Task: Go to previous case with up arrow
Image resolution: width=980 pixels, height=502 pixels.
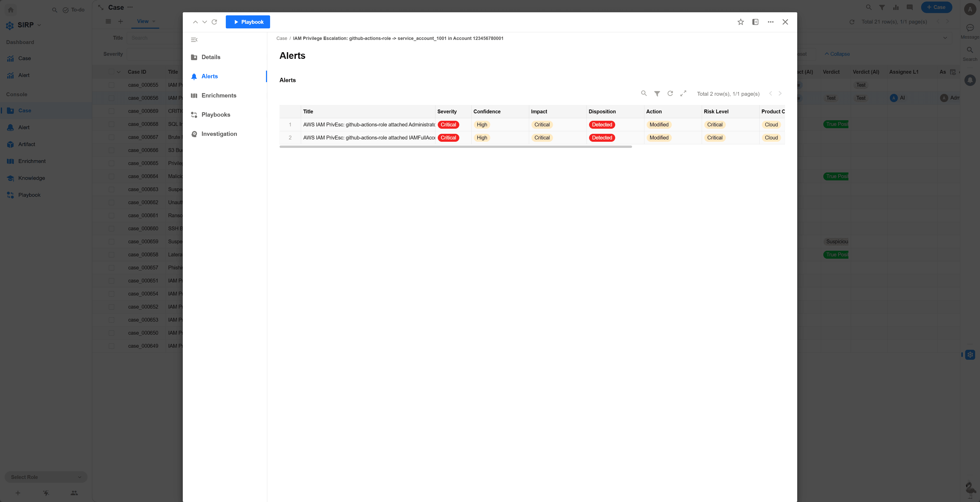Action: 195,22
